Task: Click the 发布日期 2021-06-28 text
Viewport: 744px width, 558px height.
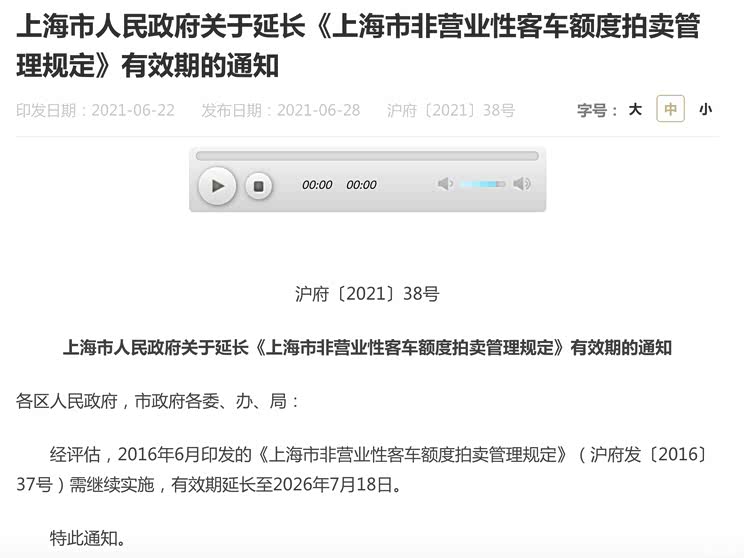Action: click(280, 111)
